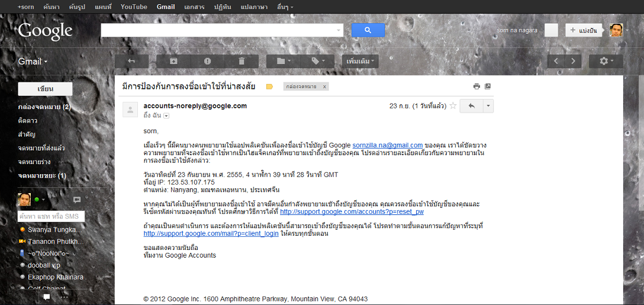Open จดหมายที่ส่งแล้ว sent folder
This screenshot has height=305, width=644.
tap(41, 148)
